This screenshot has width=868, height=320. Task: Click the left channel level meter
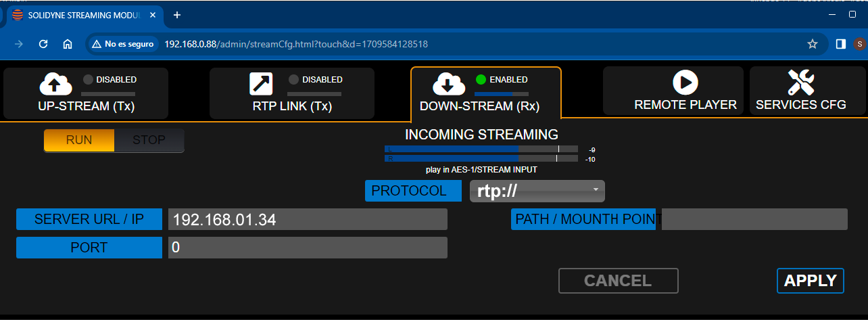481,149
